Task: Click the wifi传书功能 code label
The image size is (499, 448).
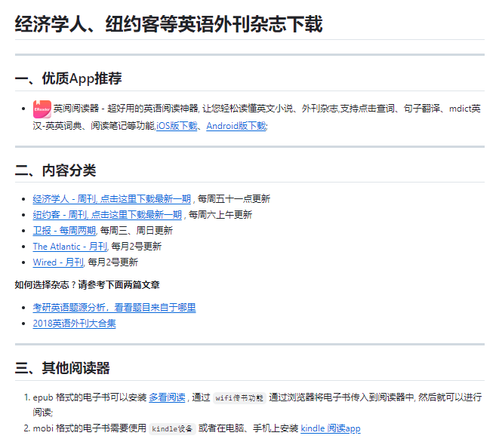Action: pyautogui.click(x=239, y=397)
